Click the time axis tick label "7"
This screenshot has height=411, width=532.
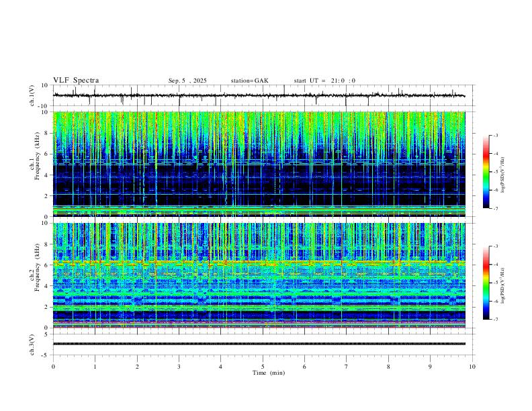click(347, 367)
